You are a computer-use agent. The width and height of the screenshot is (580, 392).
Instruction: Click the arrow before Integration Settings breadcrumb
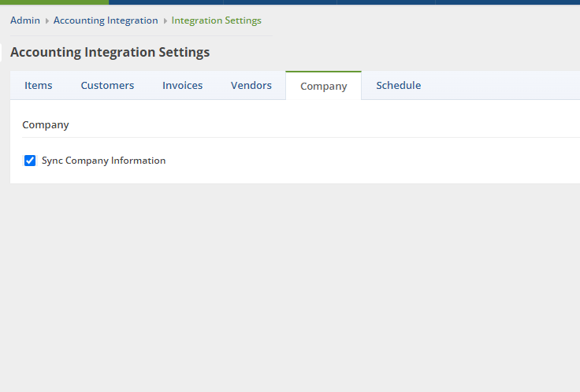click(x=165, y=21)
